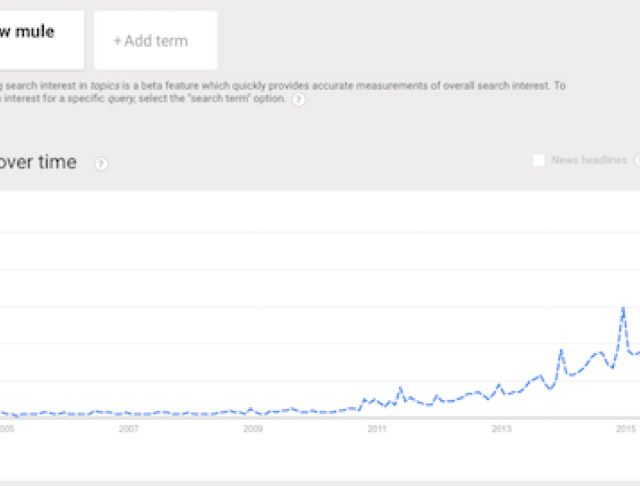Open help icon after 'search term' option text
This screenshot has width=640, height=486.
tap(298, 100)
